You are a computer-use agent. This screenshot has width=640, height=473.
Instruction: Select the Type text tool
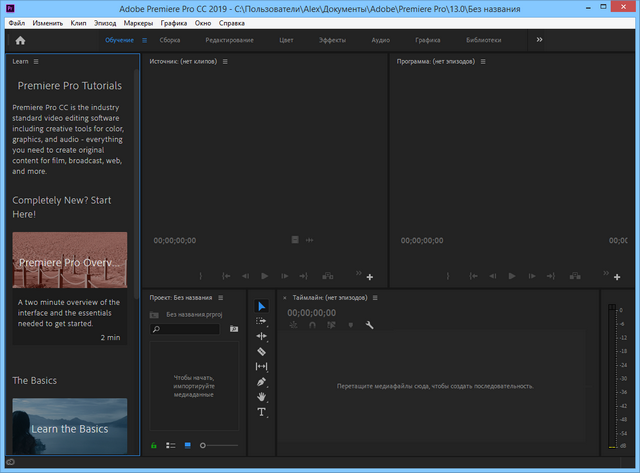coord(262,412)
